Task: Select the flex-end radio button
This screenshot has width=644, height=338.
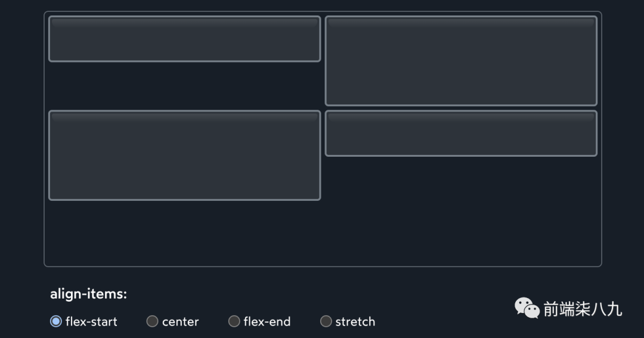Action: click(x=234, y=321)
